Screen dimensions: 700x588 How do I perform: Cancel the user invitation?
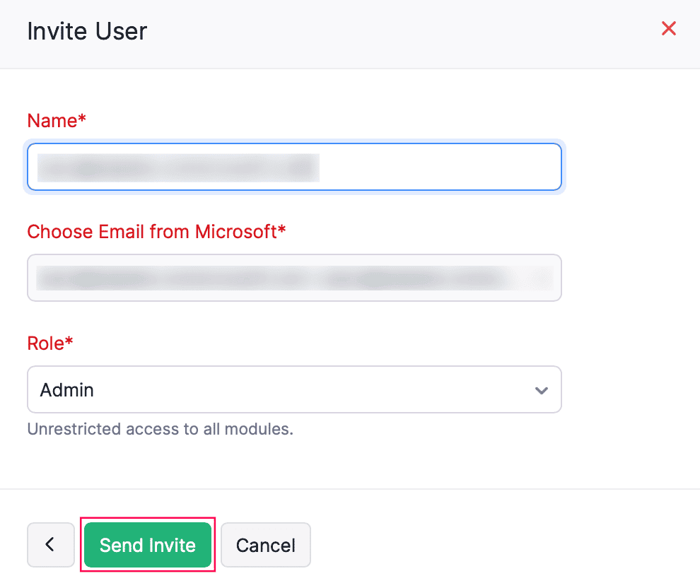coord(265,545)
